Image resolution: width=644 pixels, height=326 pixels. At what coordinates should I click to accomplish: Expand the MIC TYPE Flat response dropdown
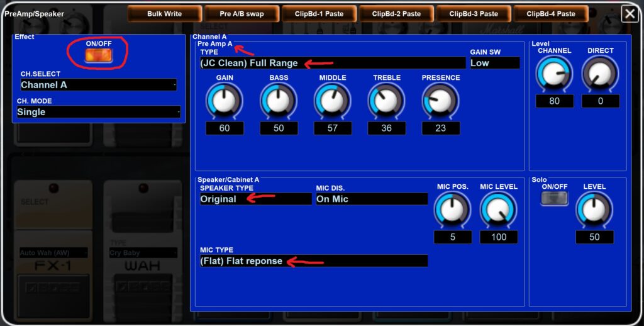click(x=313, y=261)
